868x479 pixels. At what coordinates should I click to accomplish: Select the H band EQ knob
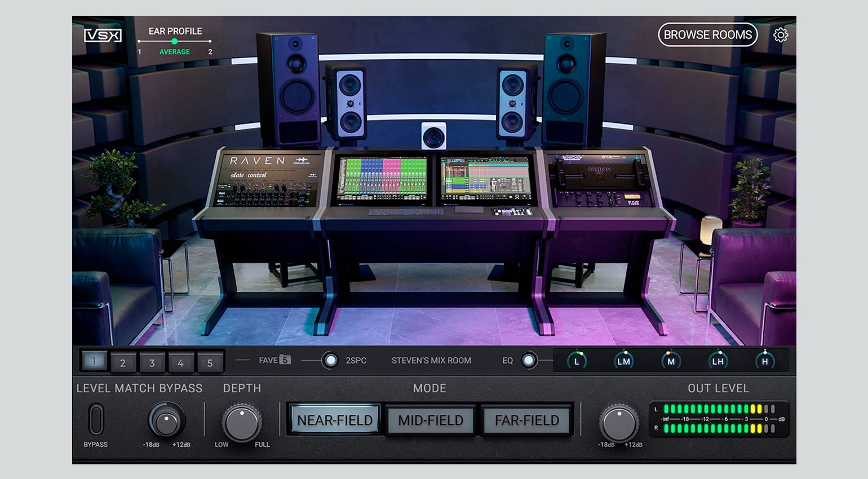(x=764, y=361)
